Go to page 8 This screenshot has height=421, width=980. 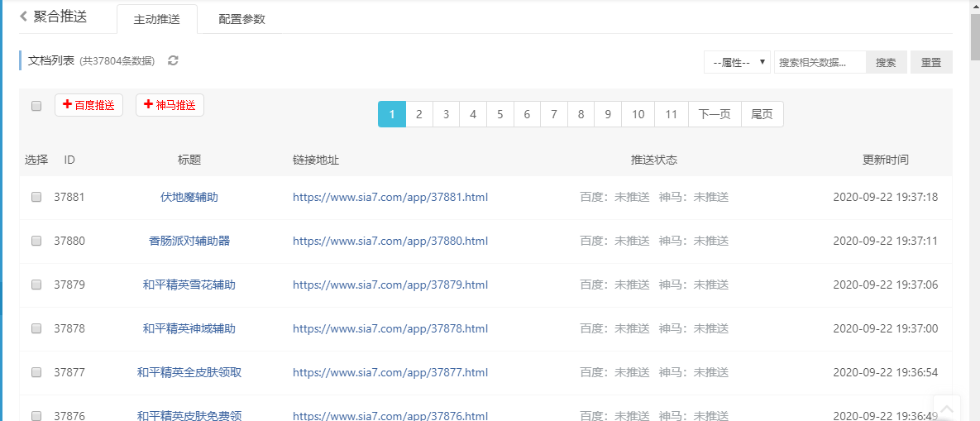(x=581, y=114)
